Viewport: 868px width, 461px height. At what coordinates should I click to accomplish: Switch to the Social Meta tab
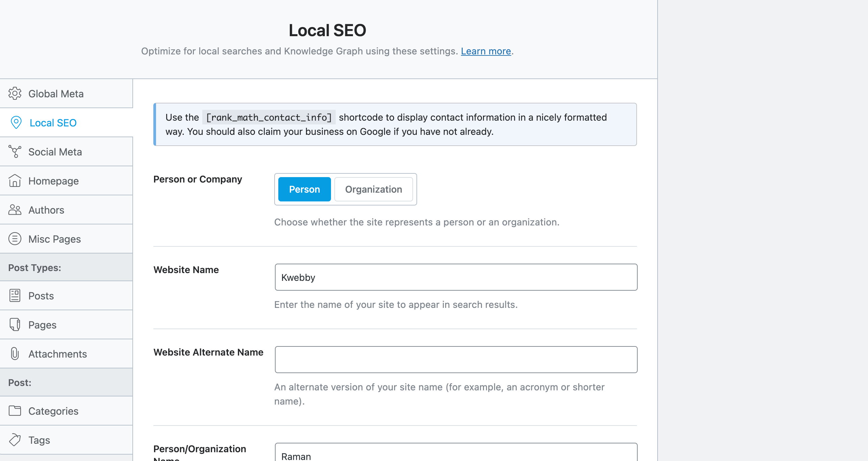pos(66,152)
